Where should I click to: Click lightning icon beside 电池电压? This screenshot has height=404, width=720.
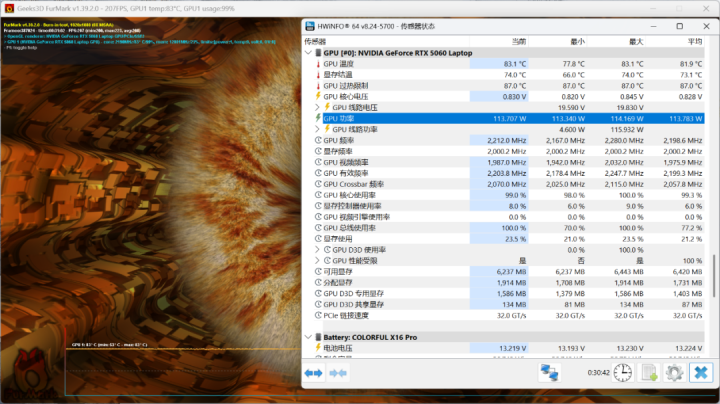(x=318, y=348)
